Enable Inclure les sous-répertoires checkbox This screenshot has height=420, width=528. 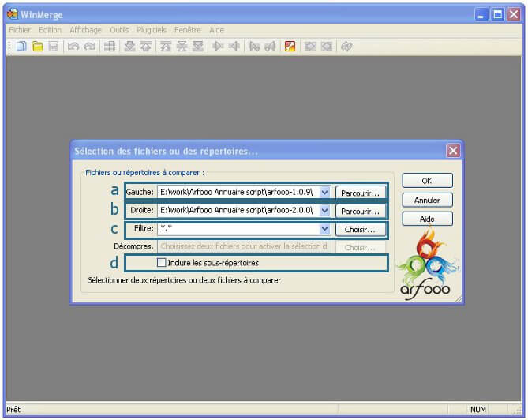click(x=162, y=263)
